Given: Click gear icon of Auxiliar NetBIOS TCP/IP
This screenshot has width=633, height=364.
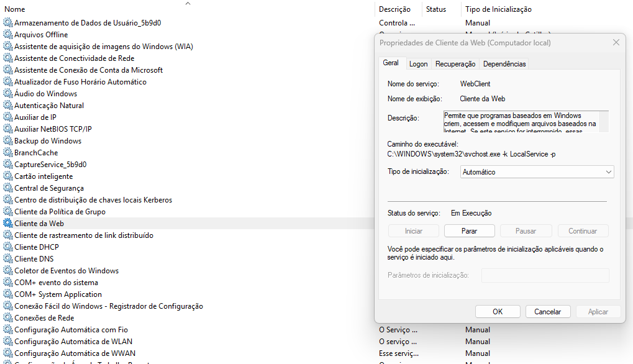Looking at the screenshot, I should click(7, 129).
